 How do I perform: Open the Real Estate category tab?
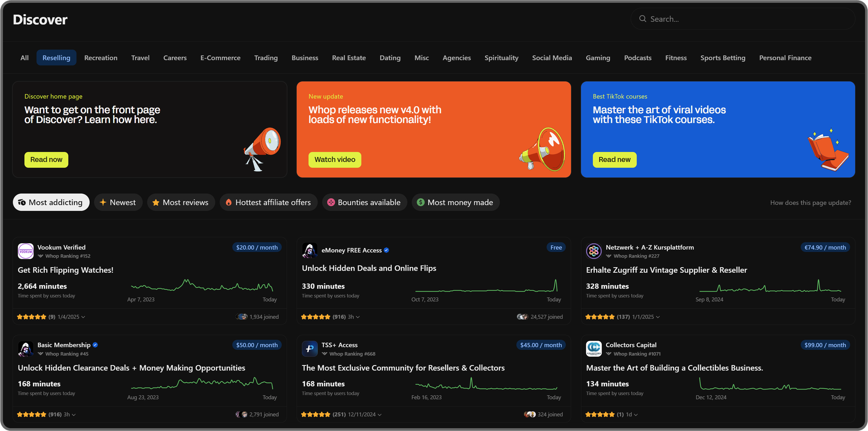pyautogui.click(x=349, y=58)
